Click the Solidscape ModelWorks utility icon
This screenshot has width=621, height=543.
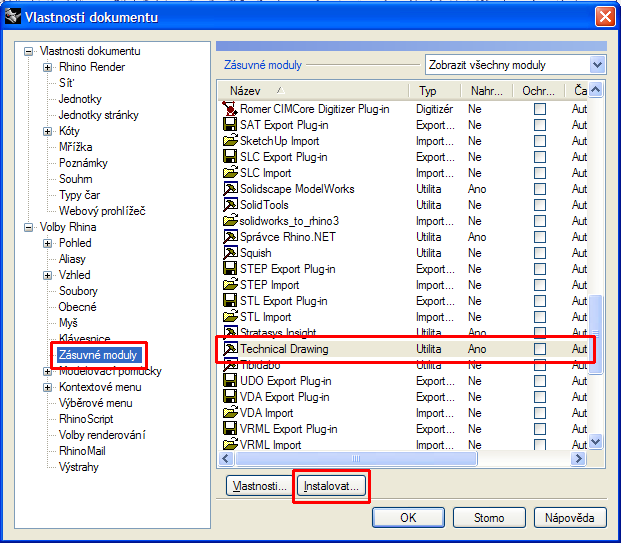(230, 189)
